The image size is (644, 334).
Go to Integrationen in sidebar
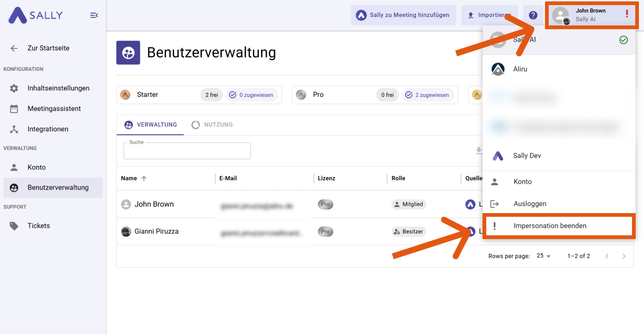pyautogui.click(x=48, y=129)
